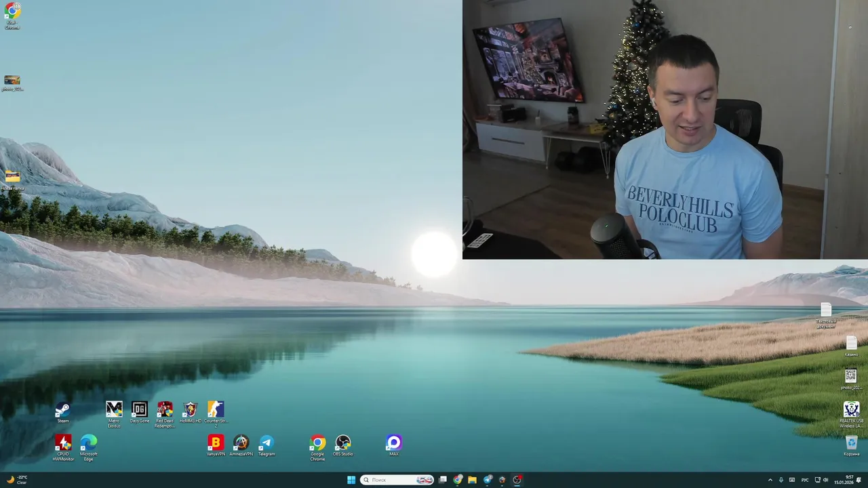The width and height of the screenshot is (868, 488).
Task: Select REALTEK USB Wireless LAN icon
Action: 852,415
